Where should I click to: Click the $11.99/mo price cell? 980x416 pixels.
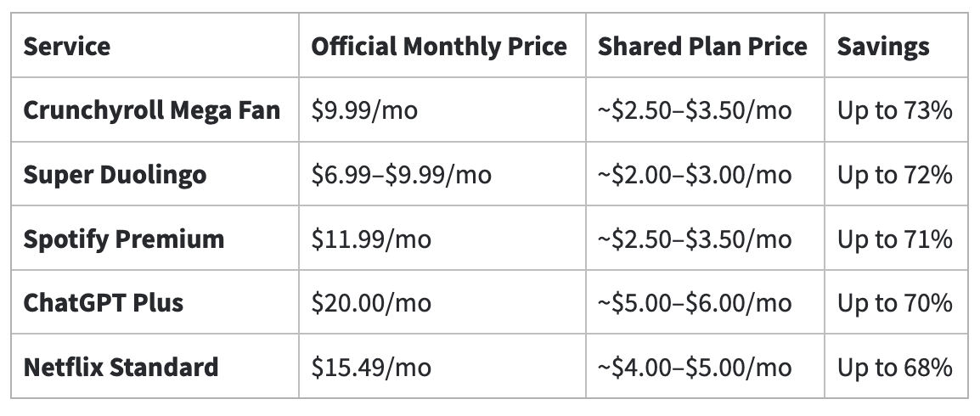(x=371, y=239)
